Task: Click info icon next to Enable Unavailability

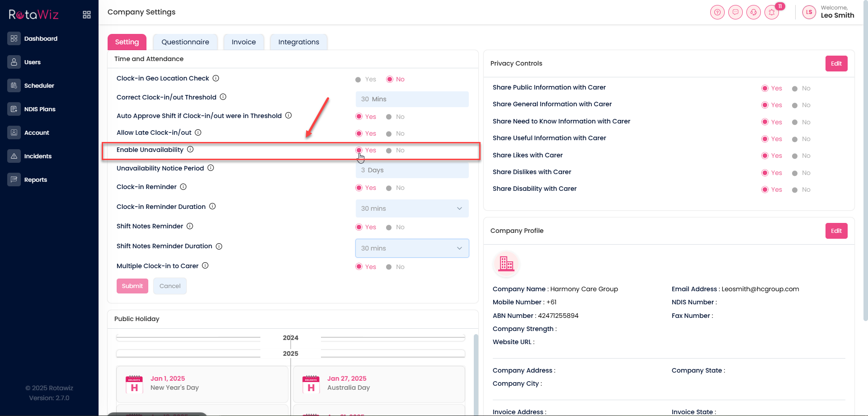Action: tap(190, 150)
